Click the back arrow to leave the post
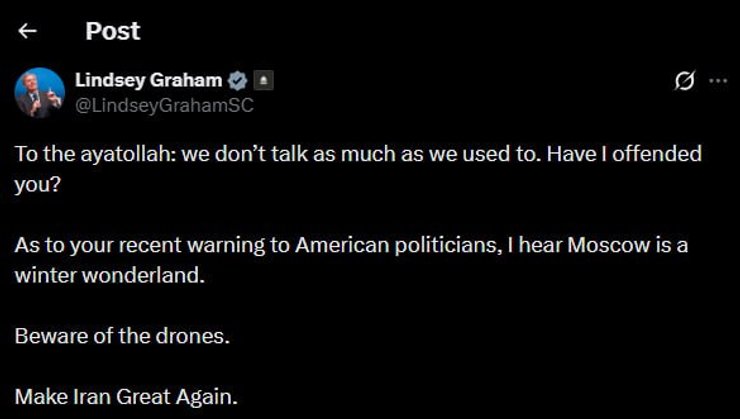The image size is (740, 419). point(27,31)
